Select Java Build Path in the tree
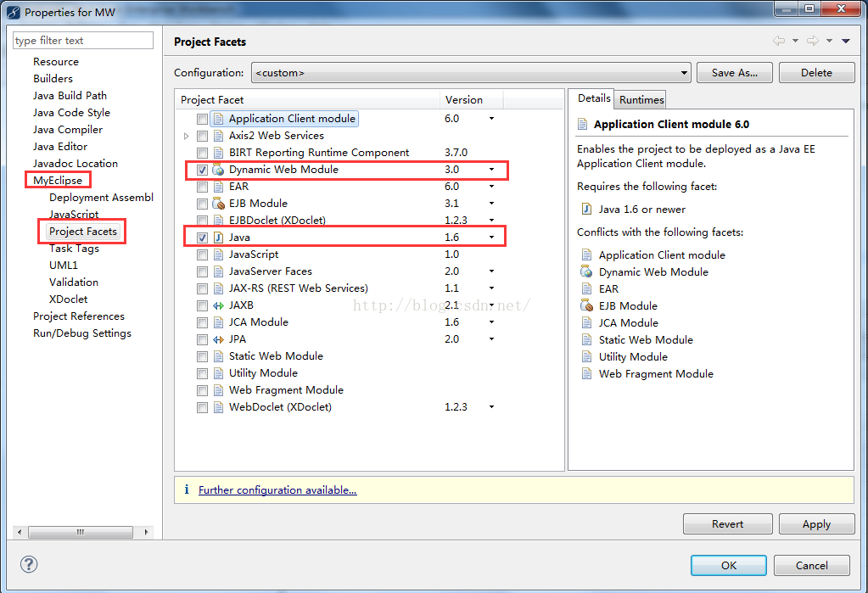The width and height of the screenshot is (868, 593). (70, 96)
